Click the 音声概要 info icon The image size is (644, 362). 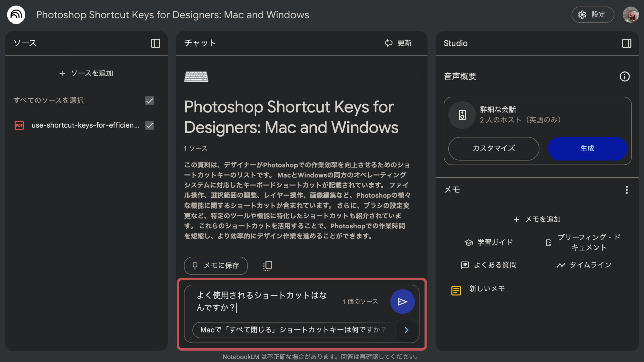click(624, 77)
